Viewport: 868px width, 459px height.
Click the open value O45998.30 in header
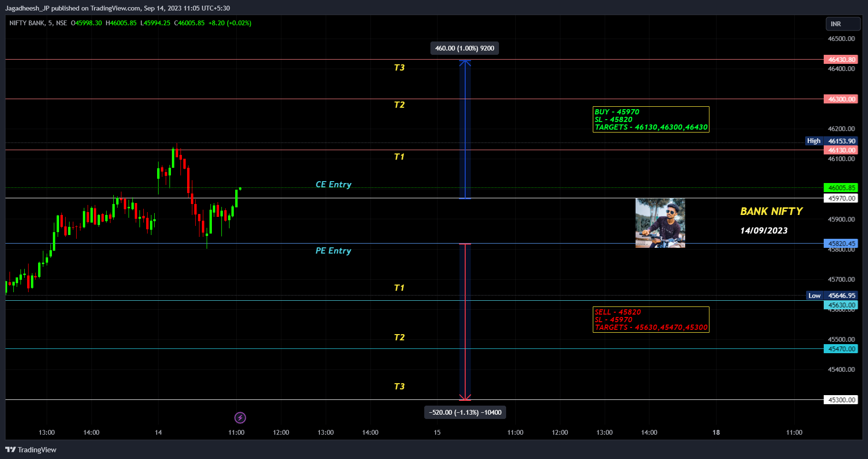click(x=86, y=23)
